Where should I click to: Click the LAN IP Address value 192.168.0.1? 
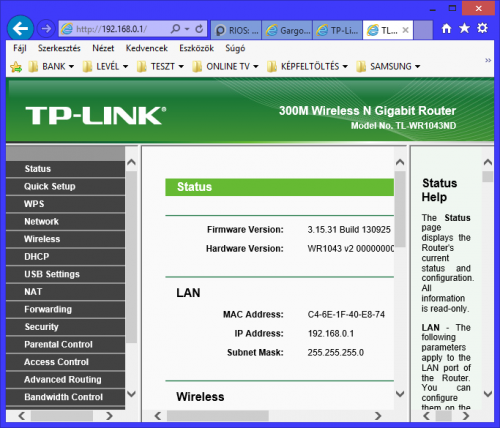[331, 334]
